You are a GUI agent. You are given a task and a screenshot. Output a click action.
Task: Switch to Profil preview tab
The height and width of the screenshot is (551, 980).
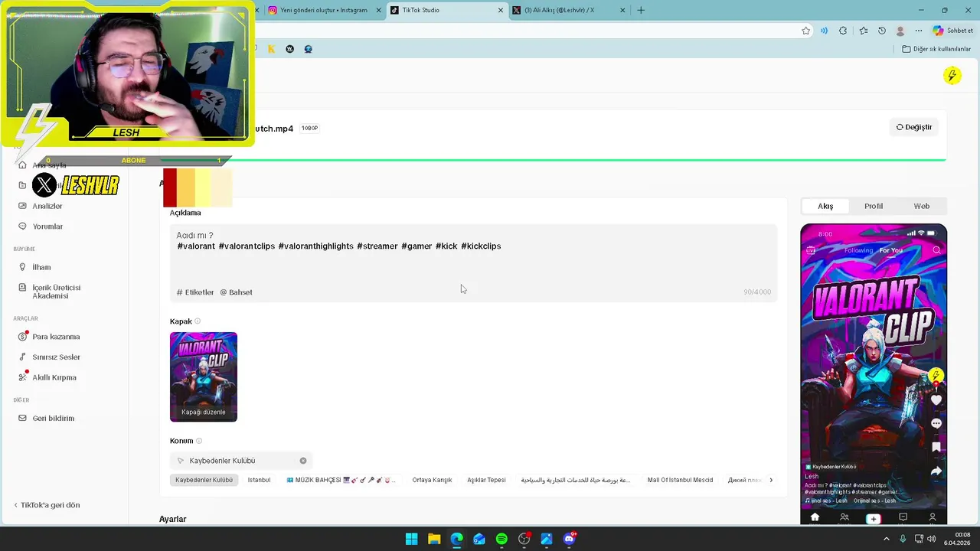pos(874,206)
